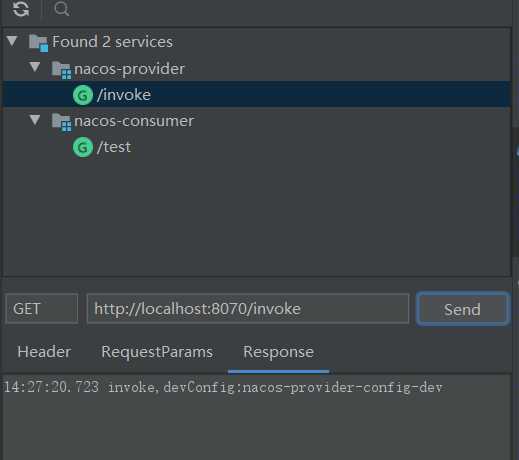This screenshot has height=460, width=519.
Task: Click the green G icon beside /test
Action: (83, 147)
